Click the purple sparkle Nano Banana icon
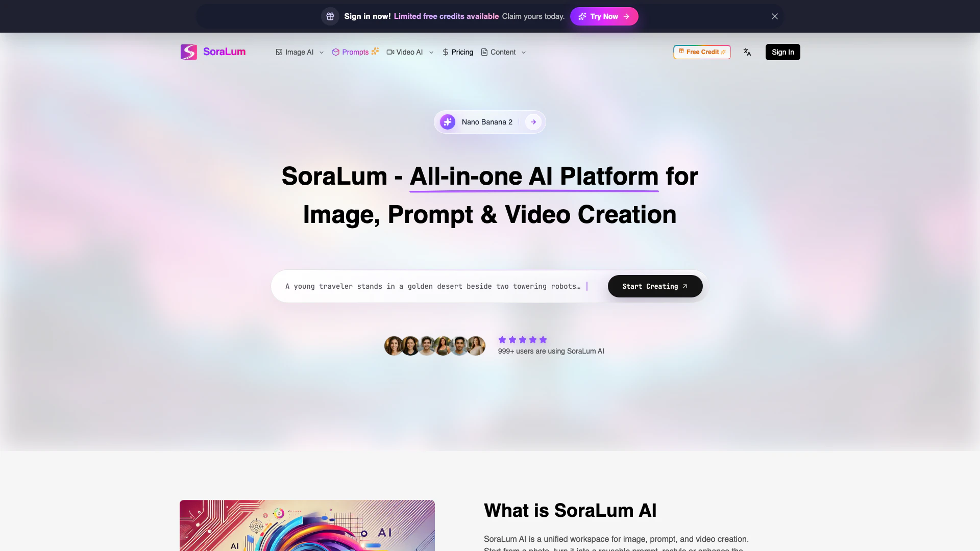The height and width of the screenshot is (551, 980). (448, 122)
